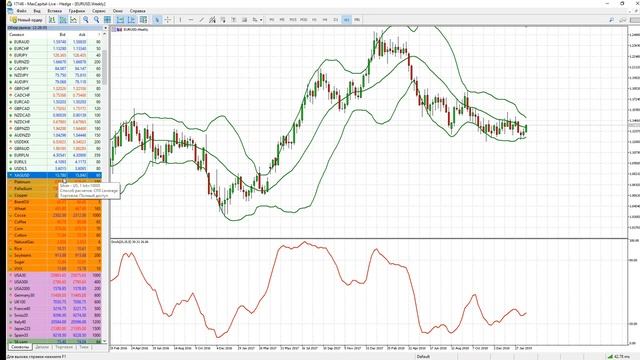The width and height of the screenshot is (640, 360).
Task: Switch to the Торговля tab
Action: click(64, 347)
